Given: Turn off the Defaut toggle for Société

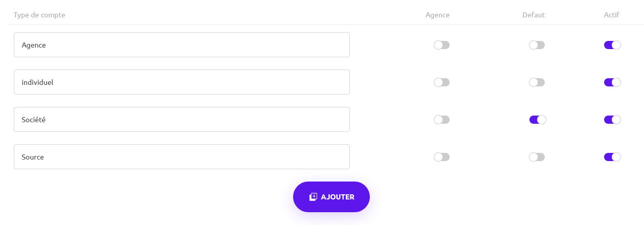Looking at the screenshot, I should (x=537, y=120).
